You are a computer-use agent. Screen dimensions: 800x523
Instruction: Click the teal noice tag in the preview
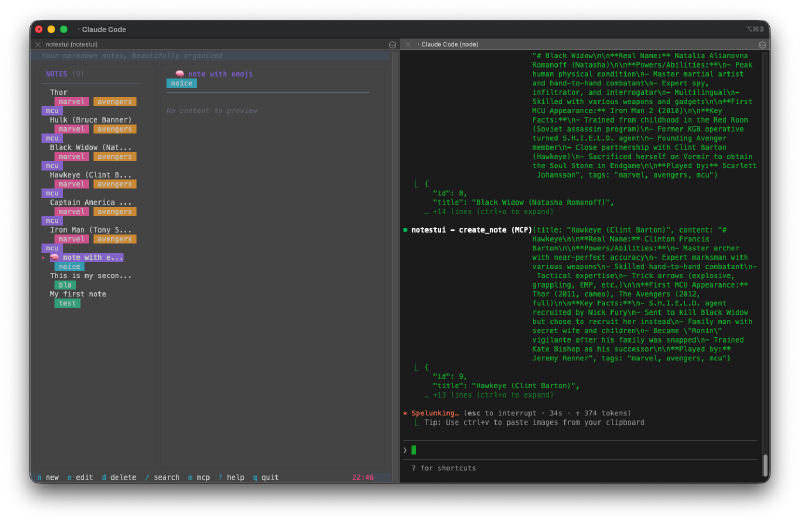pos(181,84)
